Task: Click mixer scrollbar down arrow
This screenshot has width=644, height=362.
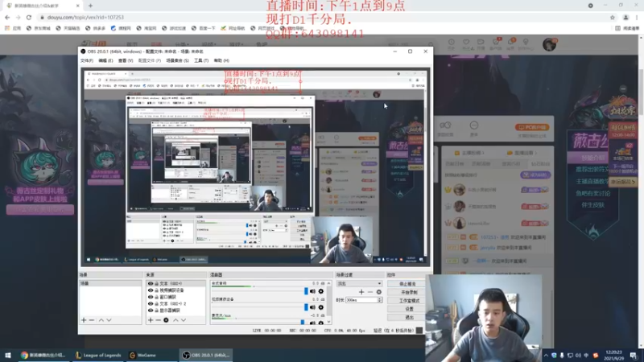Action: pos(328,322)
